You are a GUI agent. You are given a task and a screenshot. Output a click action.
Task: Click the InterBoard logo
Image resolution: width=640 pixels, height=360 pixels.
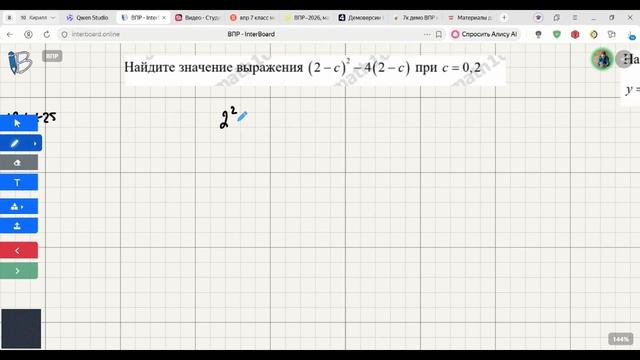pyautogui.click(x=20, y=62)
